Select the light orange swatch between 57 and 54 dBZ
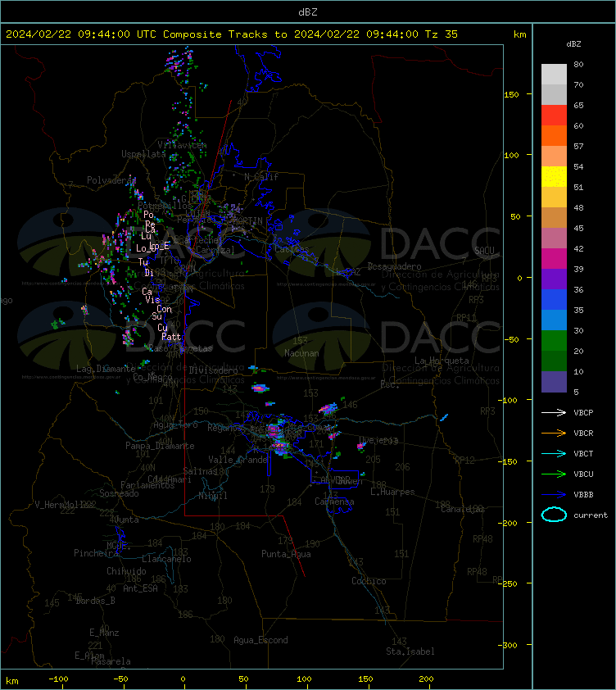This screenshot has height=690, width=616. point(554,156)
